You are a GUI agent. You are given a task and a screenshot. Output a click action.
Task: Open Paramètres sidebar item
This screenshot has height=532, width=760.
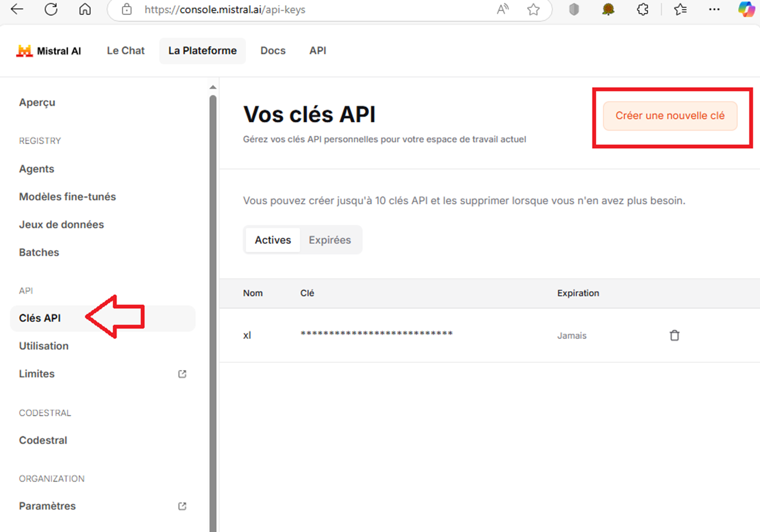click(x=47, y=506)
